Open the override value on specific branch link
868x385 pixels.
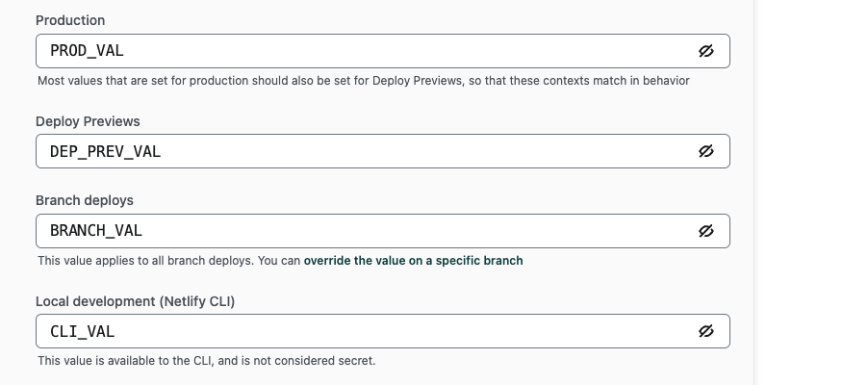[413, 261]
